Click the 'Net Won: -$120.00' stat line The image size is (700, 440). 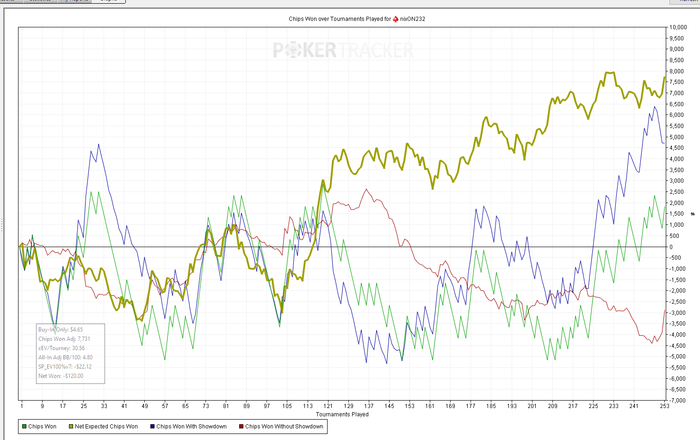(x=61, y=376)
